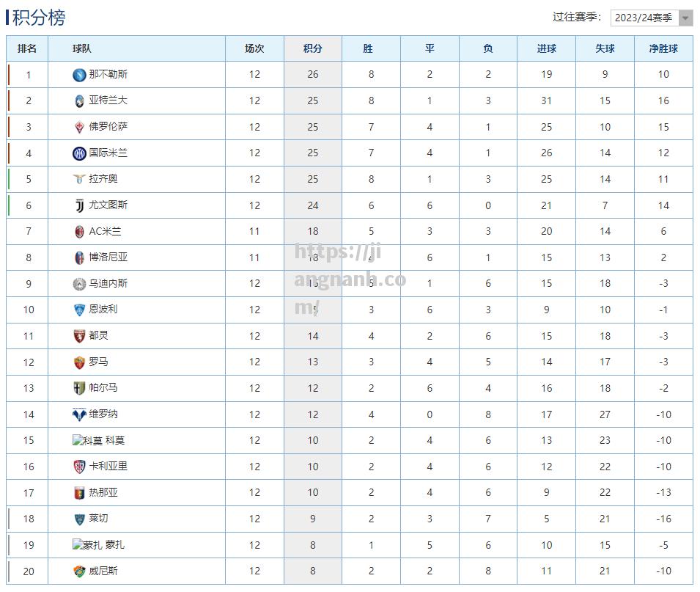Open the 拉齐奥 team link
The image size is (700, 592).
103,179
